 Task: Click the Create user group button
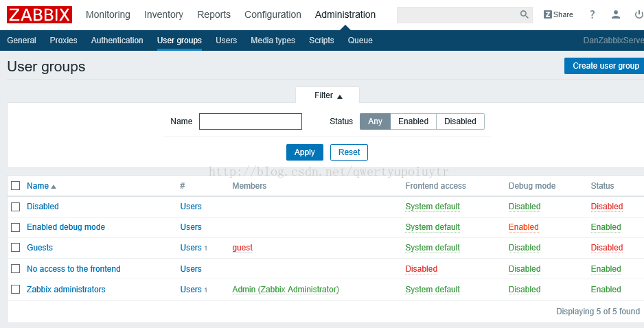[x=604, y=66]
